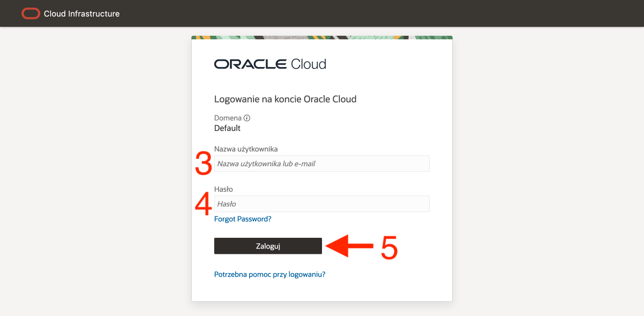Open the Forgot Password? link
Image resolution: width=644 pixels, height=316 pixels.
click(x=242, y=219)
